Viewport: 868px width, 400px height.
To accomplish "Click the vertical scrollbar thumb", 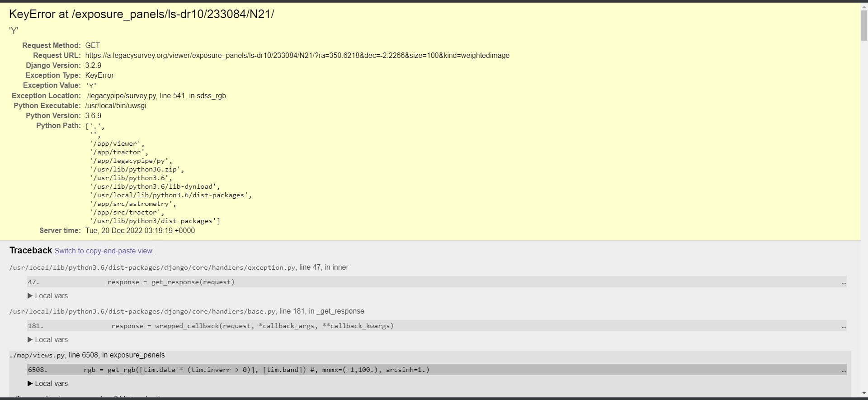I will tap(864, 25).
